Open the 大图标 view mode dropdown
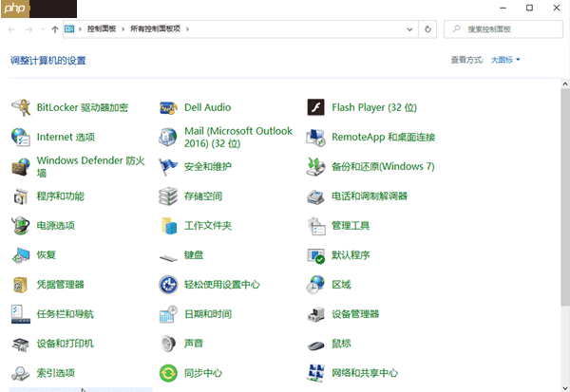This screenshot has height=392, width=570. point(505,60)
